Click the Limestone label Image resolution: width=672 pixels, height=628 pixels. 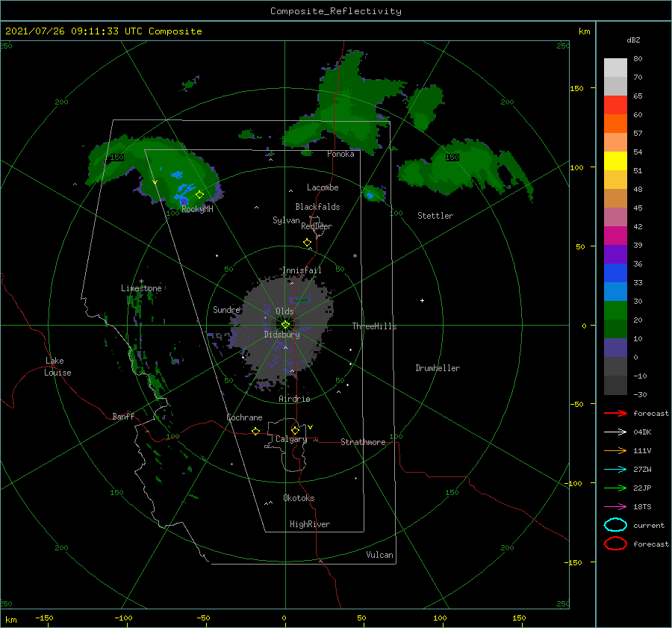141,288
